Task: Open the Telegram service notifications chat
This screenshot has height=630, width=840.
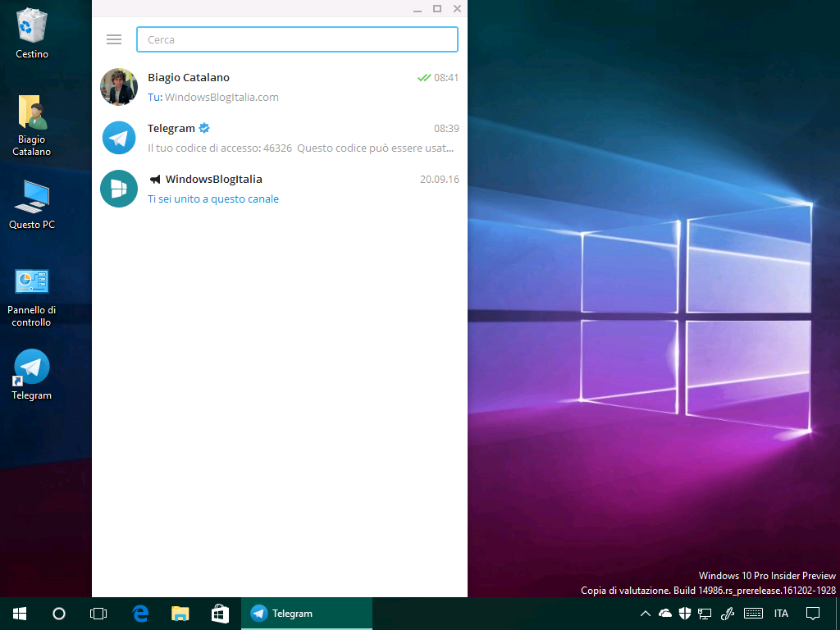Action: 280,138
